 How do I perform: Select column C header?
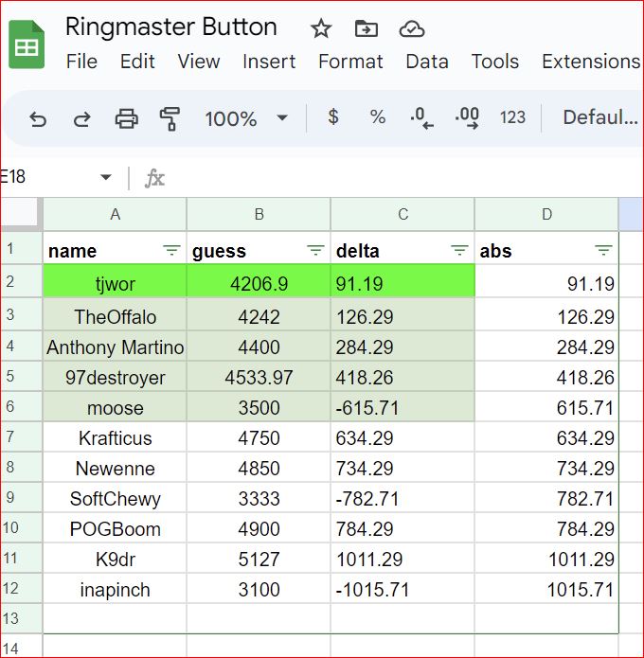pos(403,214)
